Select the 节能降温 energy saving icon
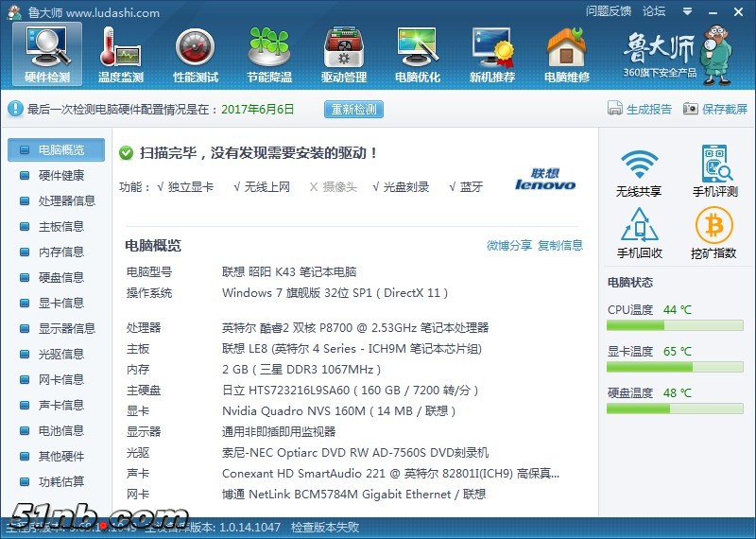This screenshot has height=539, width=756. pyautogui.click(x=269, y=54)
